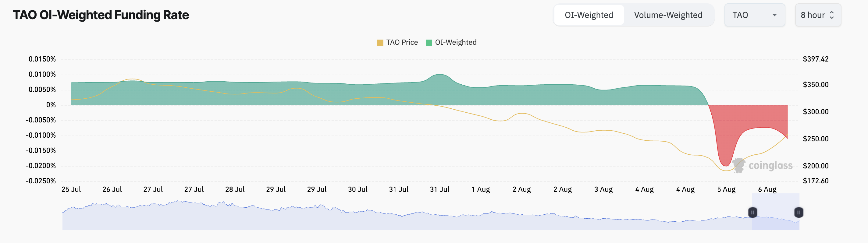
Task: Click the TAO dropdown arrow
Action: coord(774,15)
